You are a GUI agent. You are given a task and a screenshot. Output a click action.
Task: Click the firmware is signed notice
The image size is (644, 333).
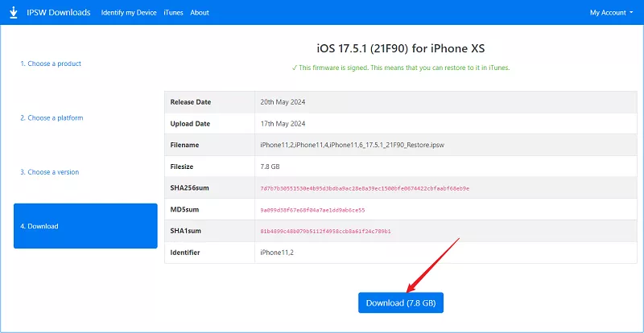[401, 68]
